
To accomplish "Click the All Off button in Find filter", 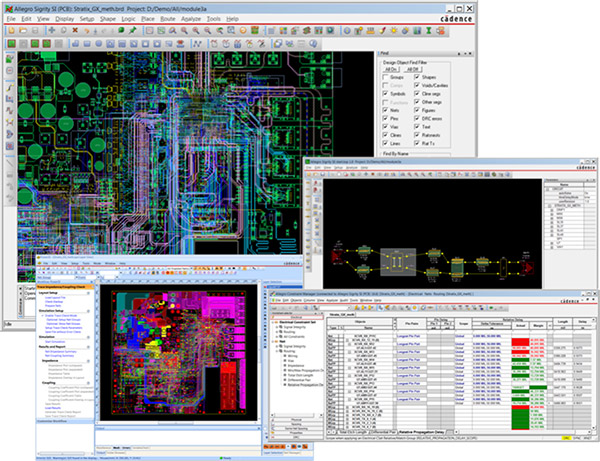I will pos(413,69).
